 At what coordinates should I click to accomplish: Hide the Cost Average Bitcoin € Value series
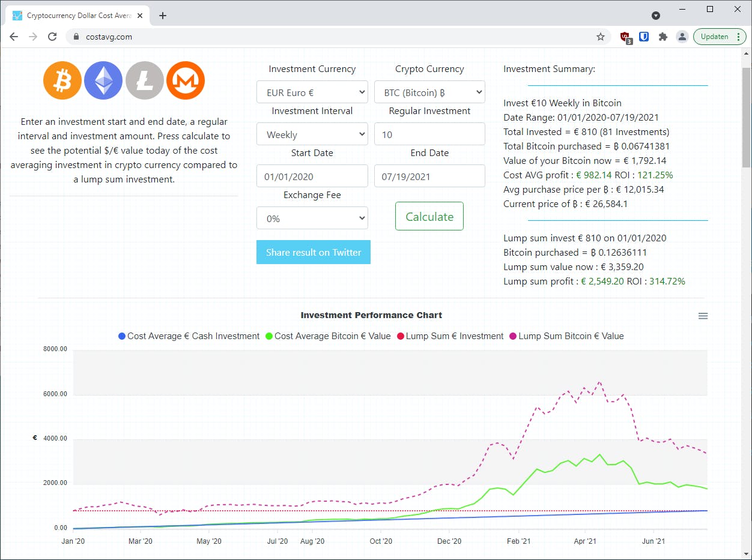pos(327,336)
